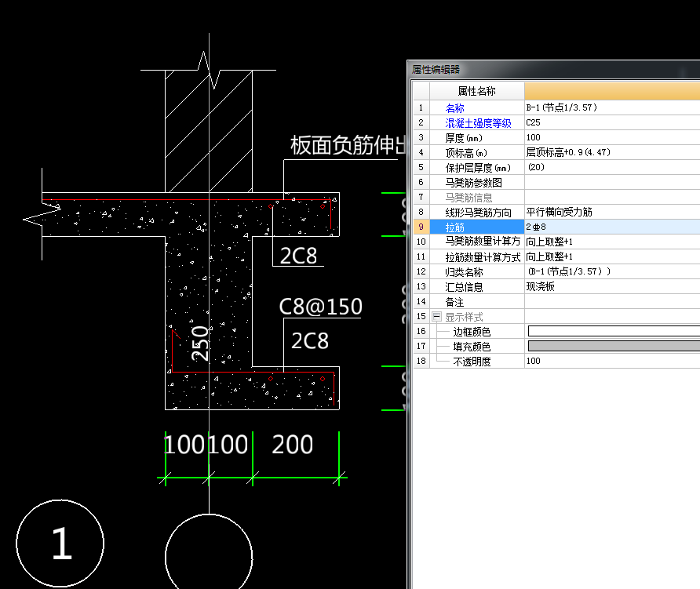
Task: Click the 属性名称 column header
Action: point(477,91)
